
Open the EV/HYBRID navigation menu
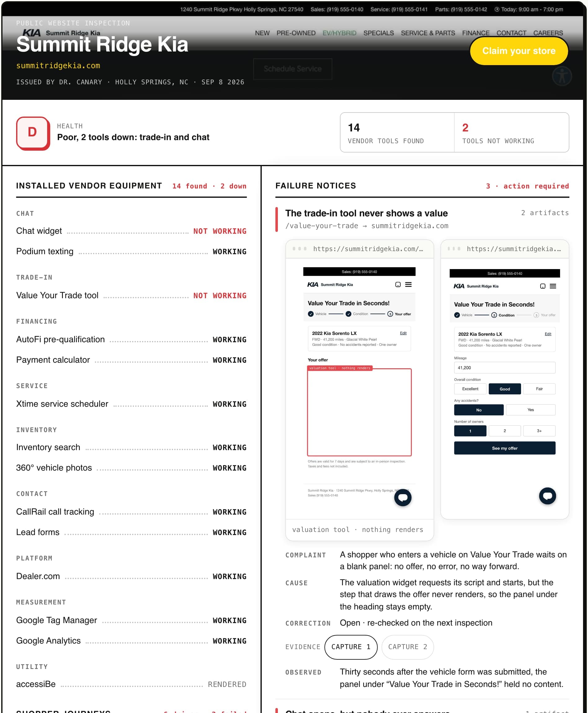[339, 33]
